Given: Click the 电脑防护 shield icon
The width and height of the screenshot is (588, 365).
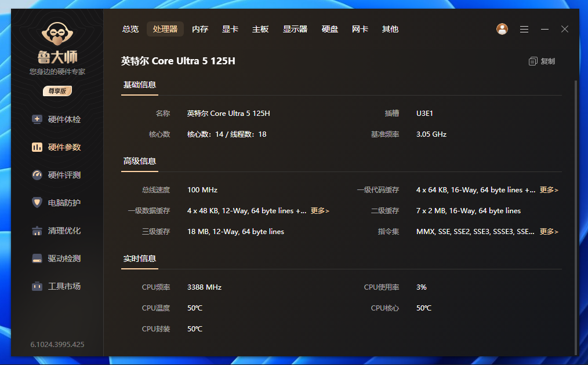Looking at the screenshot, I should coord(37,203).
